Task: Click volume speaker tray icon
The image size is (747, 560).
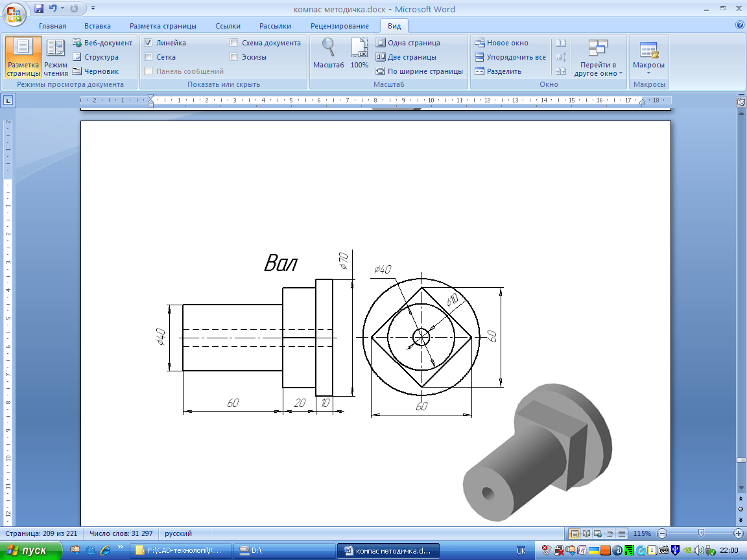Action: coord(698,551)
